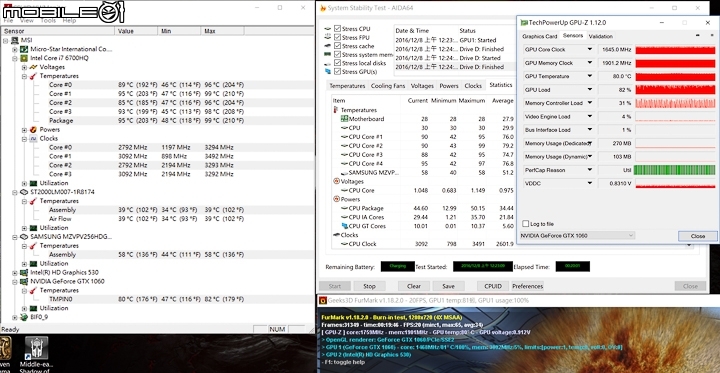This screenshot has width=720, height=373.
Task: Click the GPU-Z logo icon in title bar
Action: coord(524,22)
